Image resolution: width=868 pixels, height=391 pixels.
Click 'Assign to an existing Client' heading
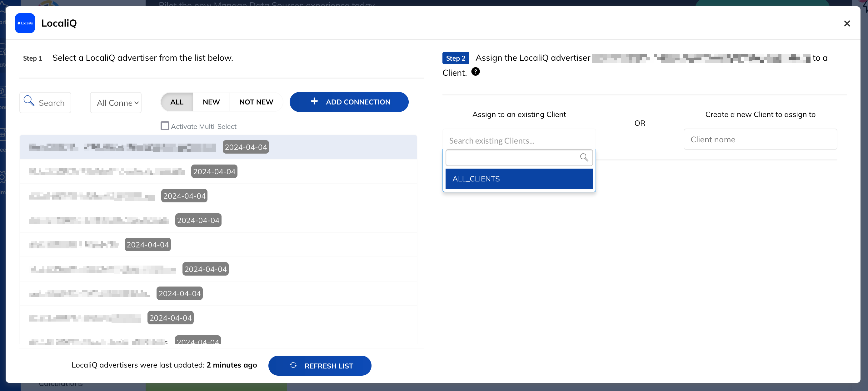point(519,114)
